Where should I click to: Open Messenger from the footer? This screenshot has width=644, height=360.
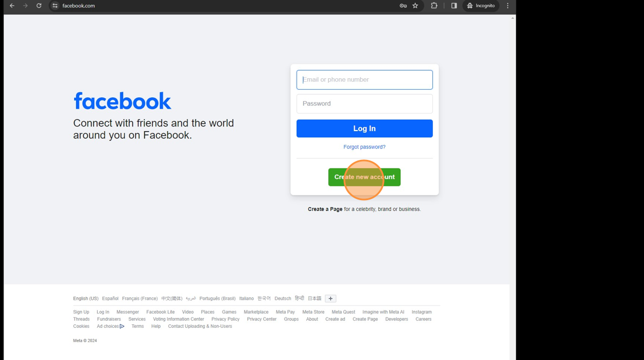(127, 312)
